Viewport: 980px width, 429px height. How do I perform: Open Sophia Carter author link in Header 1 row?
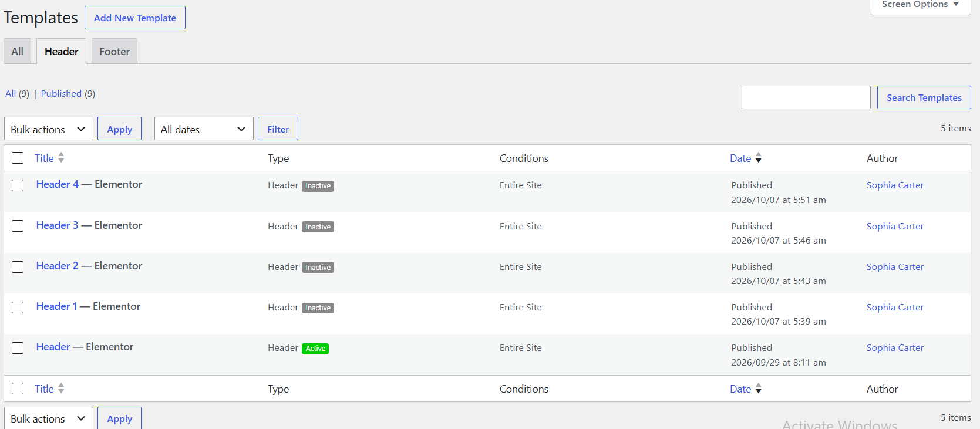tap(895, 308)
